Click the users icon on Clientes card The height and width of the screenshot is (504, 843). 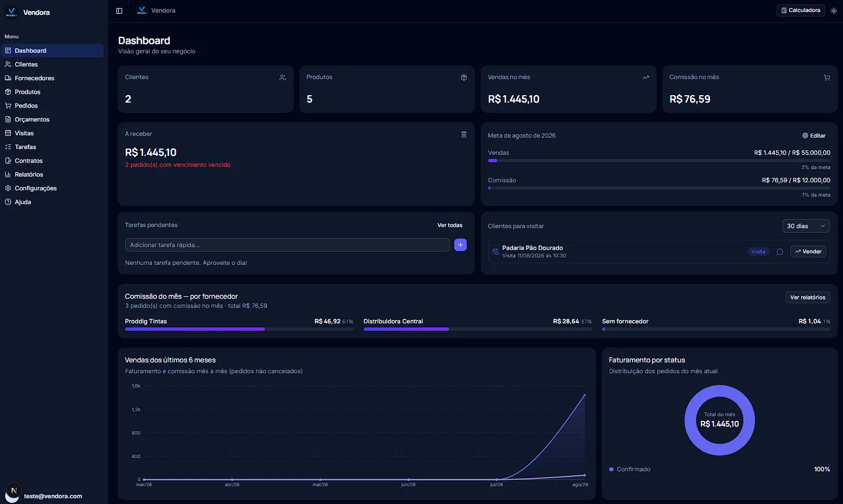click(283, 77)
